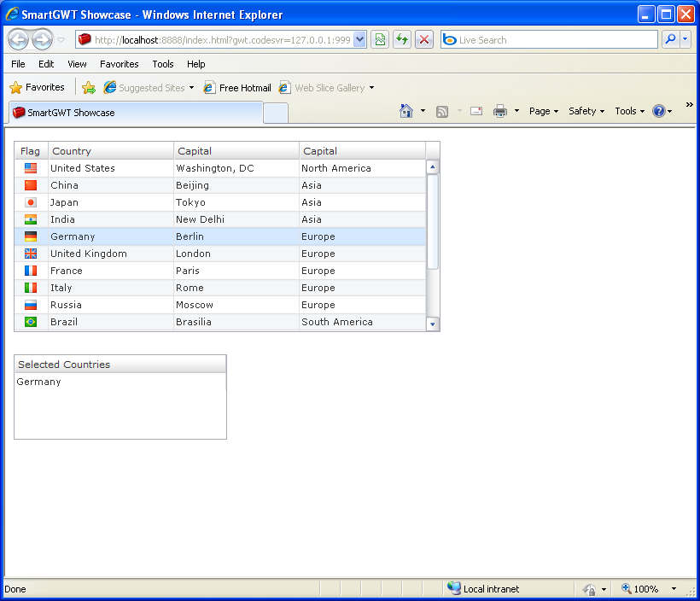Click the search magnifier button
Image resolution: width=700 pixels, height=601 pixels.
click(670, 40)
